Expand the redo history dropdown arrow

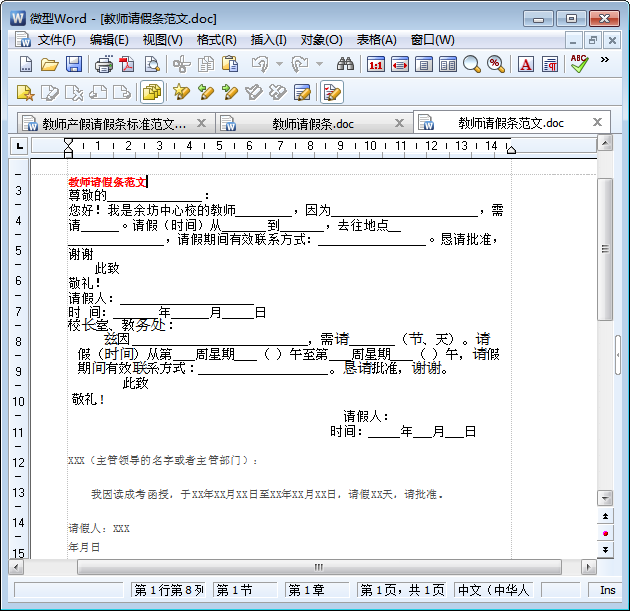click(x=319, y=64)
